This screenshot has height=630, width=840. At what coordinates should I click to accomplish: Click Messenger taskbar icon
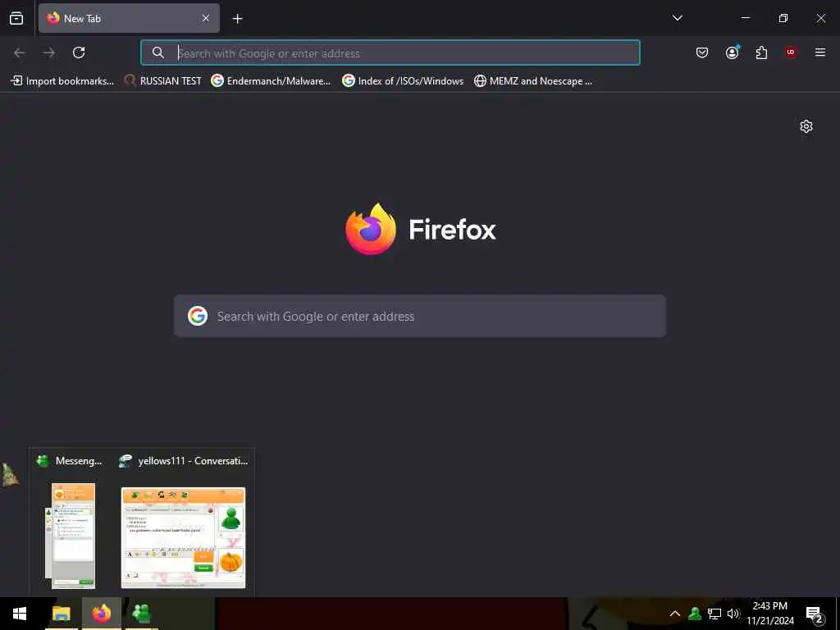click(141, 614)
